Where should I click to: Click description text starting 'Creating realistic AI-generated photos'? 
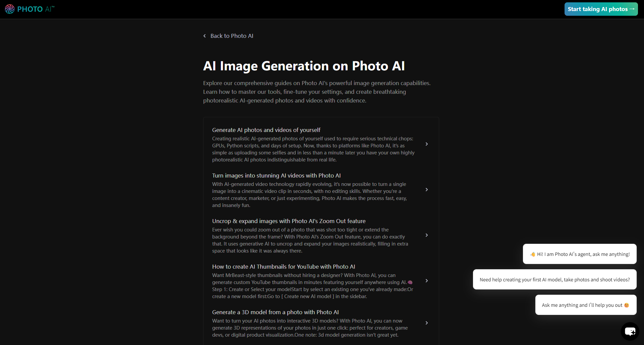[313, 149]
